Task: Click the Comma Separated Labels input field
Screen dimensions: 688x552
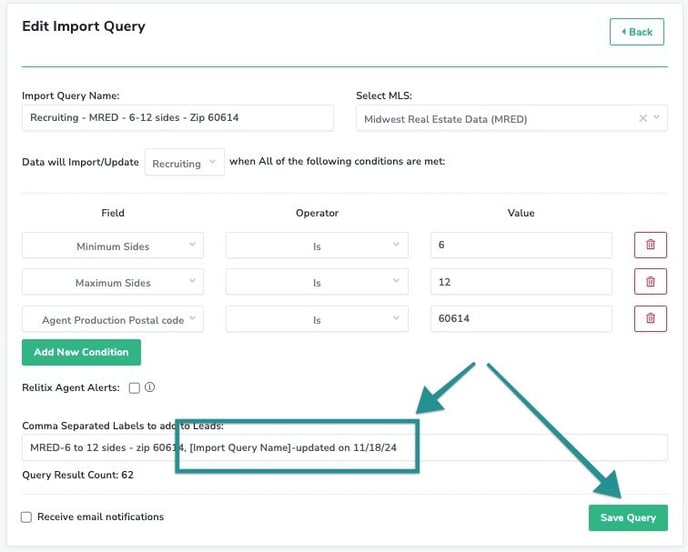Action: click(x=345, y=448)
